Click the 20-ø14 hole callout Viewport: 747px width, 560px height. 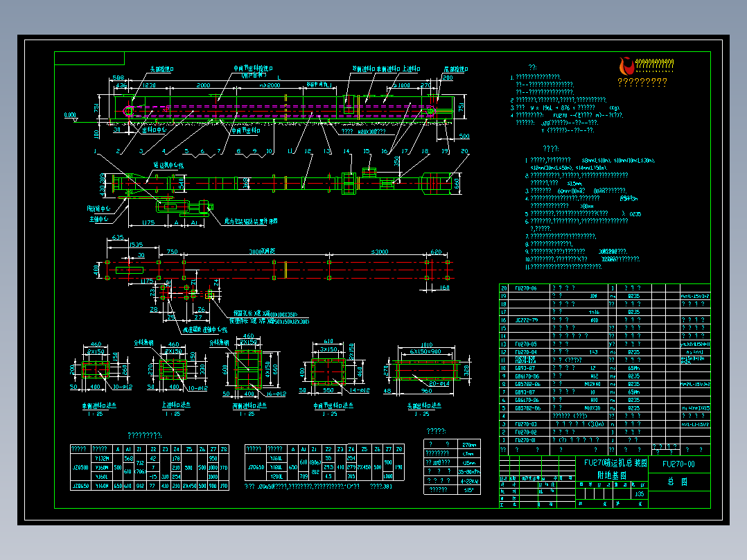click(x=439, y=383)
